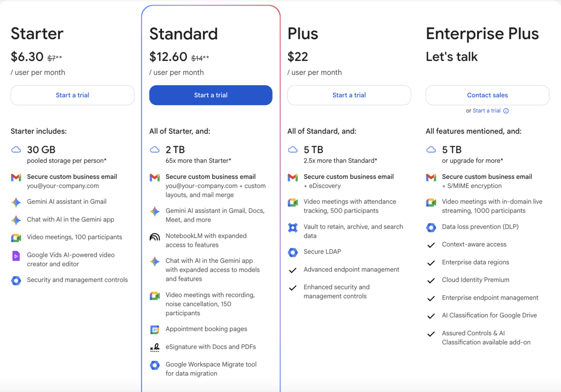Click the cloud icon beside 2 TB in Standard

[154, 150]
